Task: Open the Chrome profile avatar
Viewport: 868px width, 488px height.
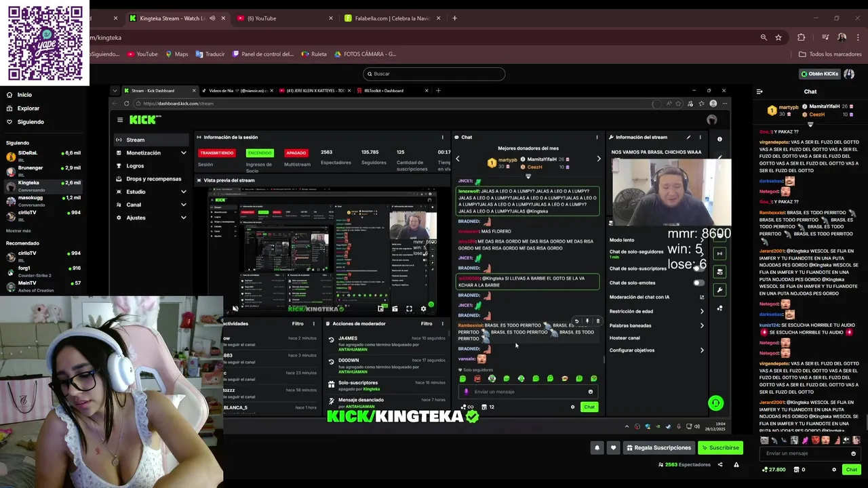Action: pyautogui.click(x=842, y=37)
